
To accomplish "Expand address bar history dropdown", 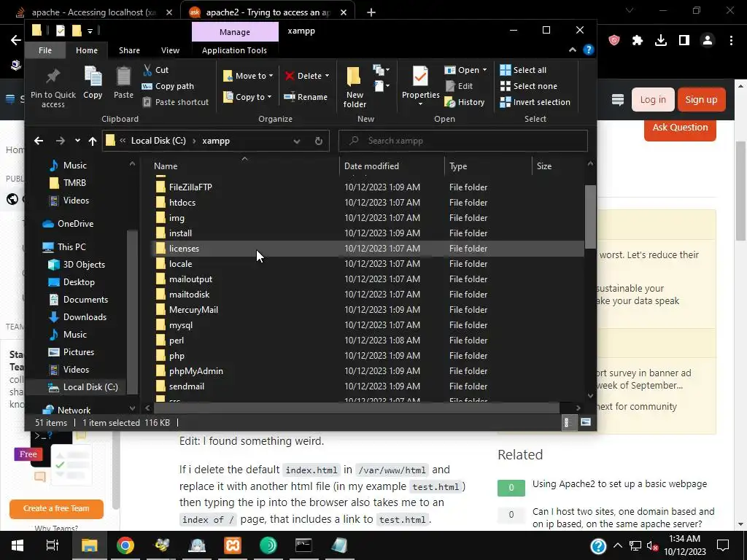I will [x=297, y=141].
